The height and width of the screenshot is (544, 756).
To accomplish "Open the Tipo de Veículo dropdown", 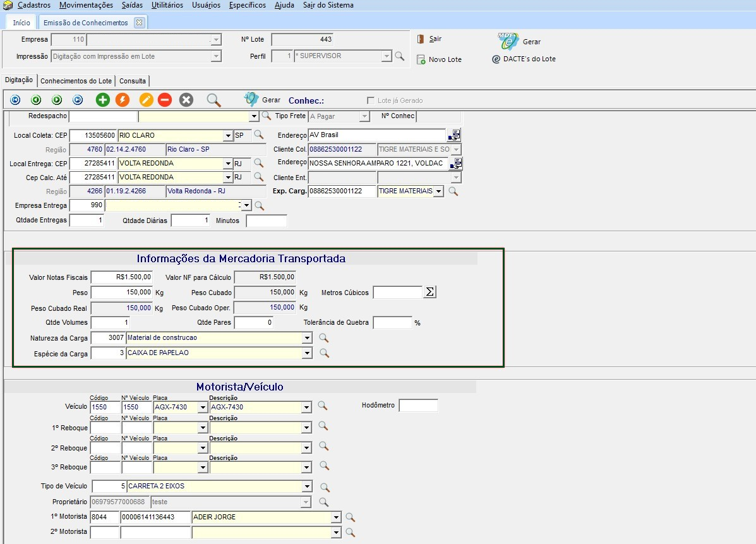I will (307, 487).
